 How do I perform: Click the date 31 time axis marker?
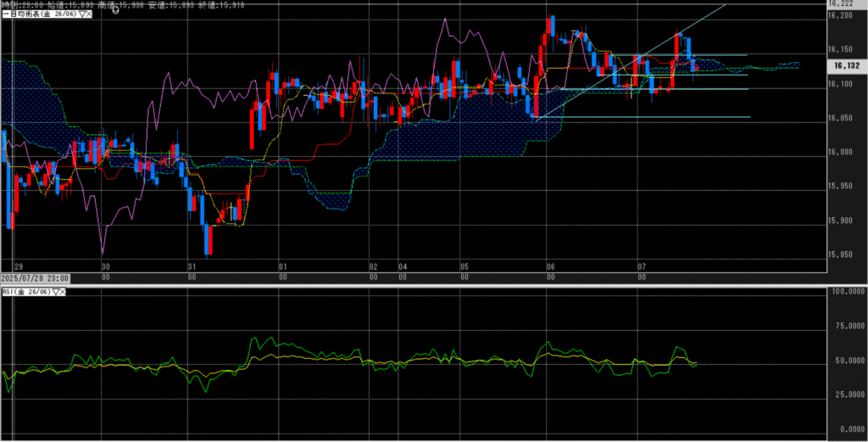(192, 266)
